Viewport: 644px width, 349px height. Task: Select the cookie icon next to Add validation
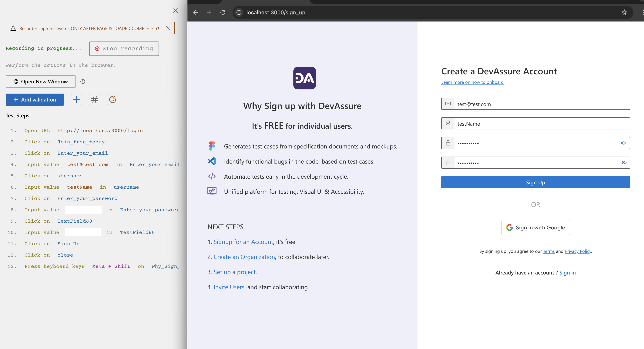click(x=112, y=99)
